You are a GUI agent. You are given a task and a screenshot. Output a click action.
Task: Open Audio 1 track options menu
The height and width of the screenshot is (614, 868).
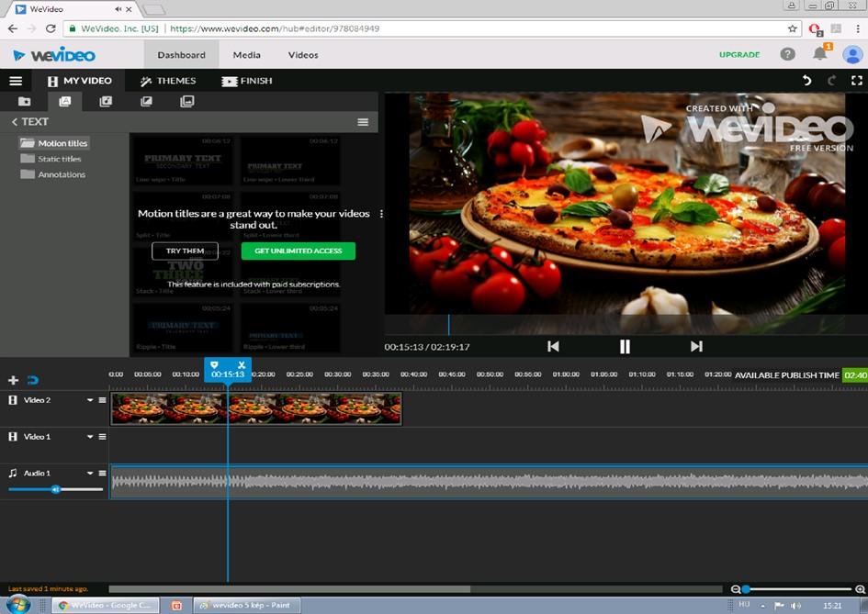[x=102, y=473]
